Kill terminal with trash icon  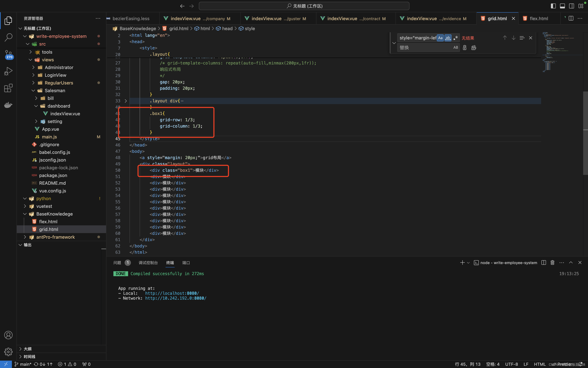tap(552, 263)
